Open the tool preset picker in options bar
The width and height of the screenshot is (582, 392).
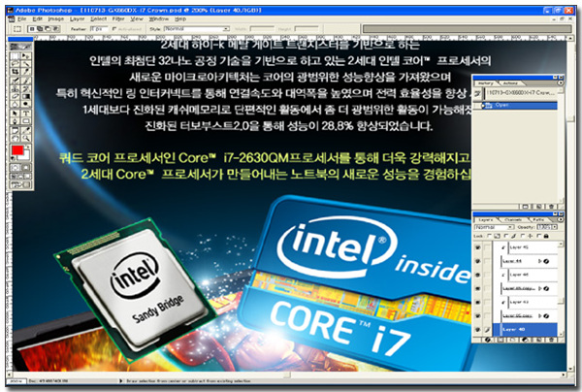coord(17,29)
